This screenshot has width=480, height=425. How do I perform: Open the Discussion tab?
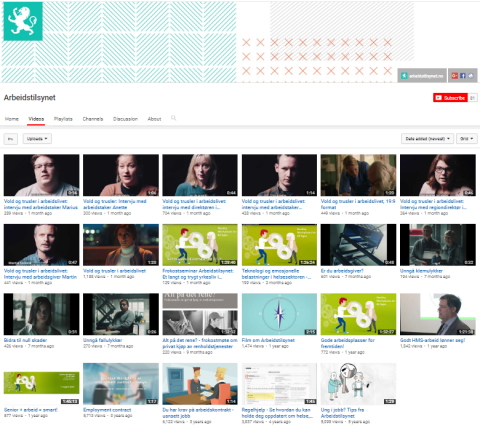pos(125,119)
